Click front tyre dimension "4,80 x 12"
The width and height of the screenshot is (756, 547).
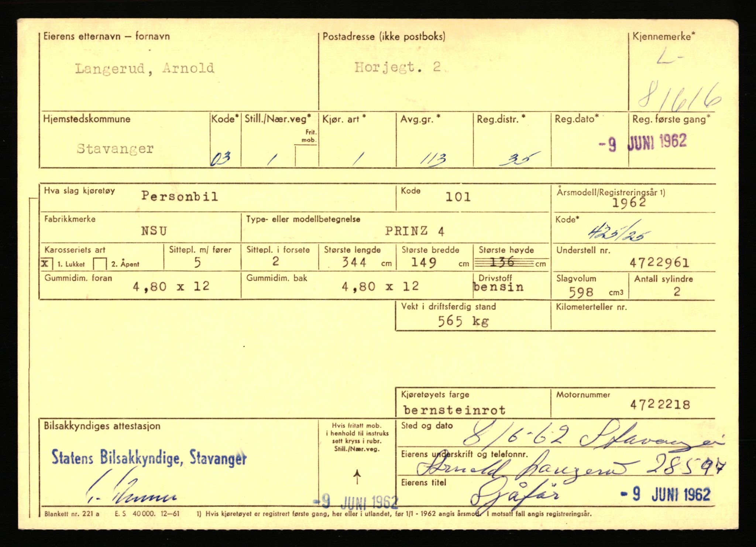click(171, 286)
